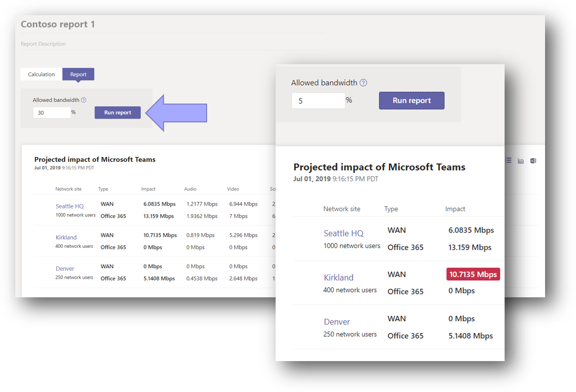Screen dimensions: 576x392
Task: Click Type column header in front panel
Action: (391, 209)
